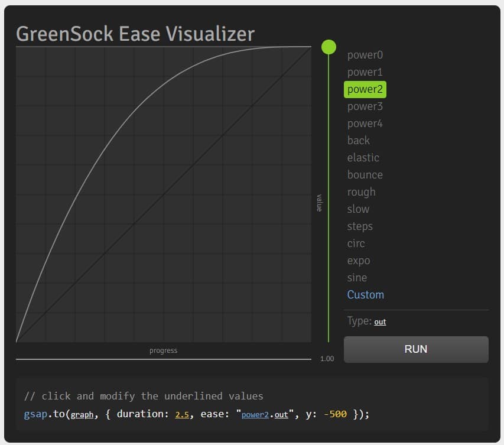Screen dimensions: 504x445
Task: Select the power3 ease
Action: pos(365,106)
